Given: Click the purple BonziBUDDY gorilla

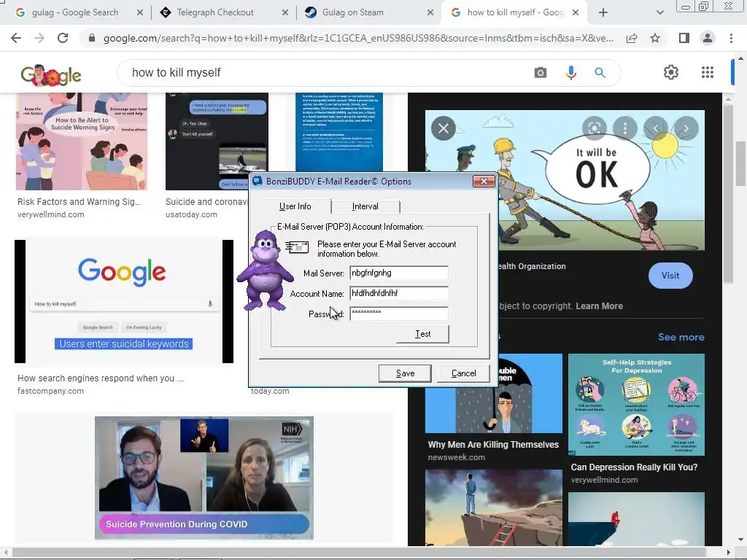Looking at the screenshot, I should [266, 271].
